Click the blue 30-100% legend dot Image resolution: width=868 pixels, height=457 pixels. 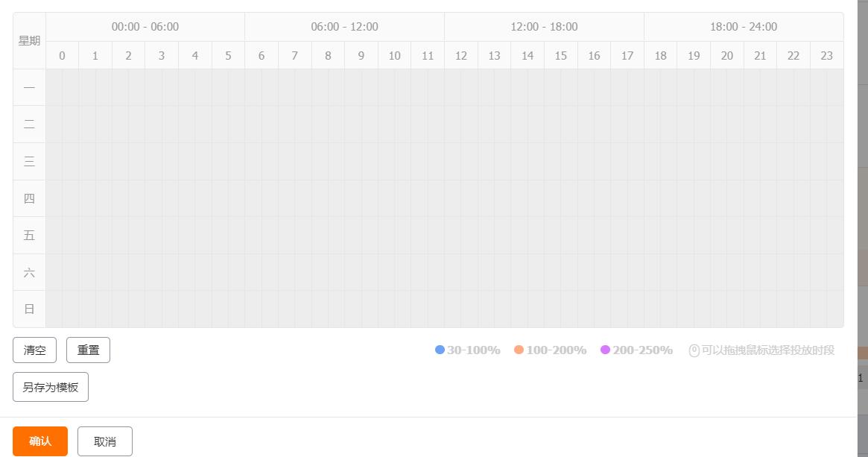tap(440, 350)
